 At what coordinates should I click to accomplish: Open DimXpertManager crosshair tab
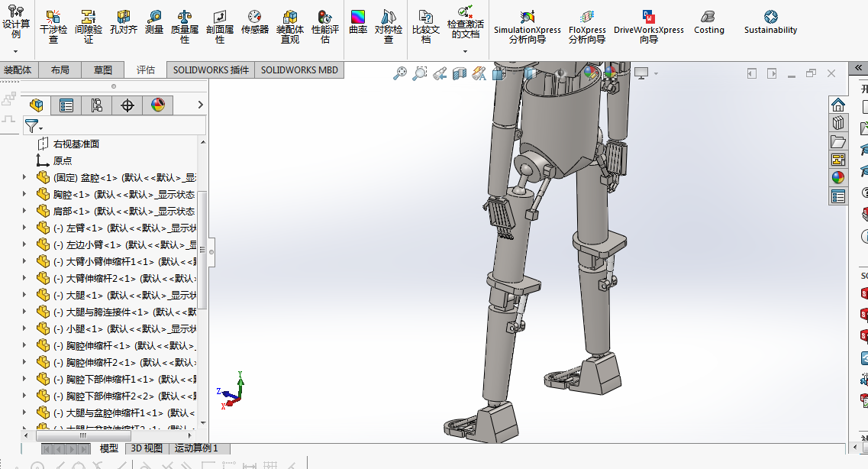click(127, 105)
